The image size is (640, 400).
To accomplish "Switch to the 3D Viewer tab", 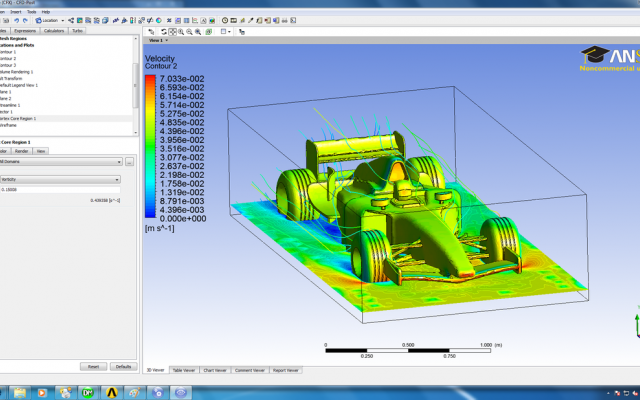I will [156, 370].
